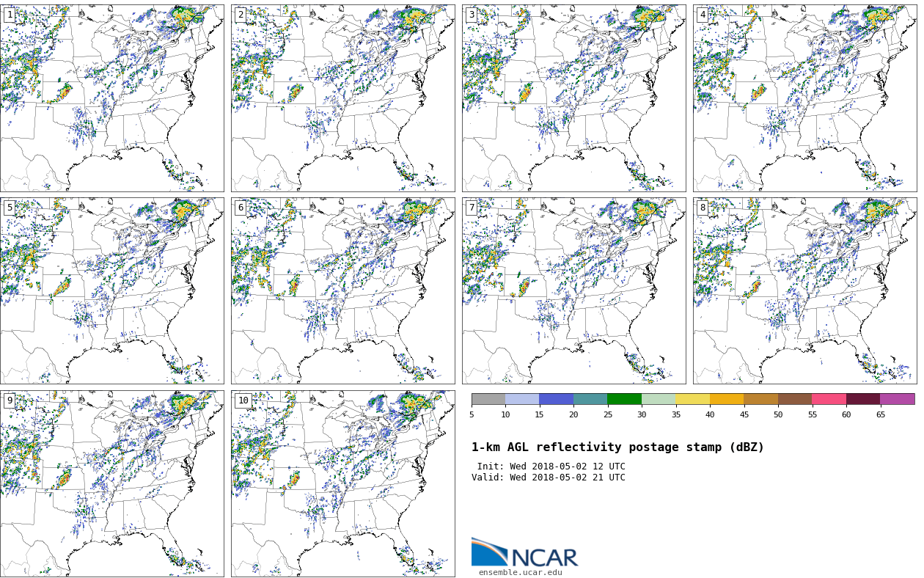Click the number 4 panel label
924x578 pixels.
point(703,15)
